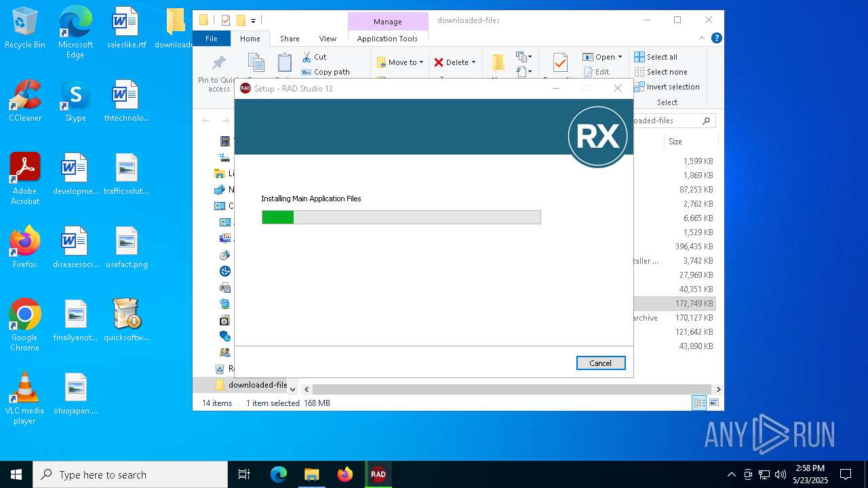Collapse the ribbon with the chevron

pyautogui.click(x=702, y=39)
